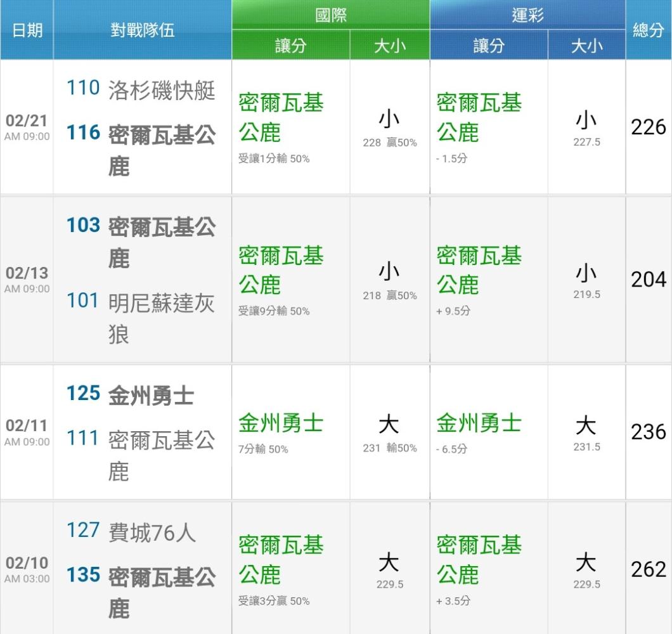Screen dimensions: 672x634
Task: Click 金州勇士 team name scoring 125
Action: 151,395
